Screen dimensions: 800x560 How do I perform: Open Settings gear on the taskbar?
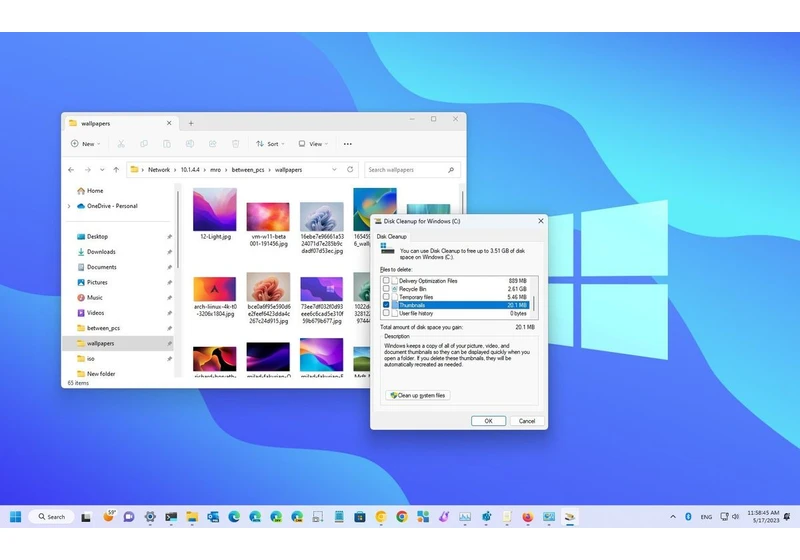pyautogui.click(x=150, y=517)
